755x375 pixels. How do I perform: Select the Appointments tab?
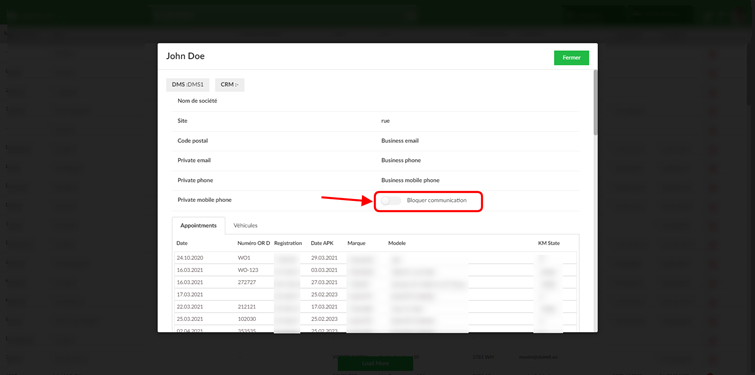[x=198, y=225]
